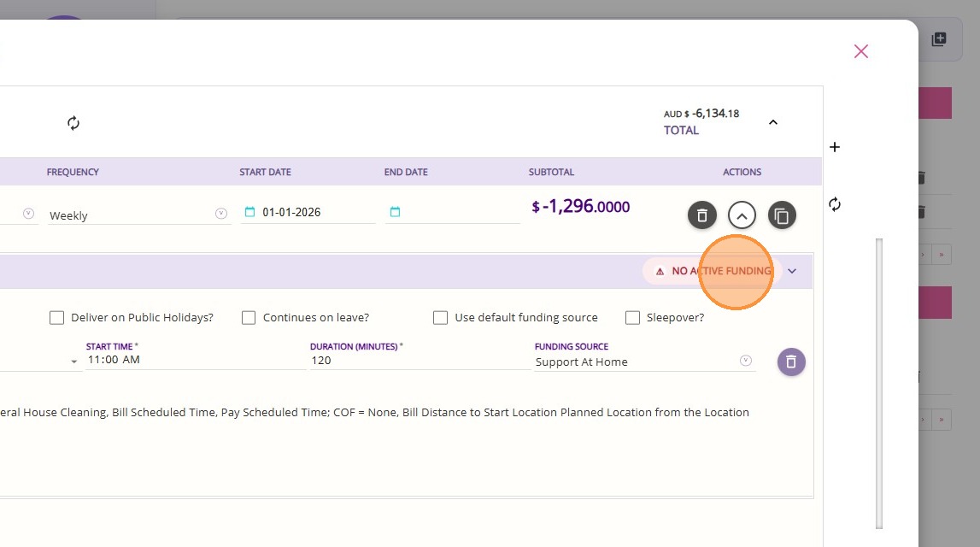Duplicate the weekly service row
Viewport: 980px width, 547px height.
pos(782,215)
